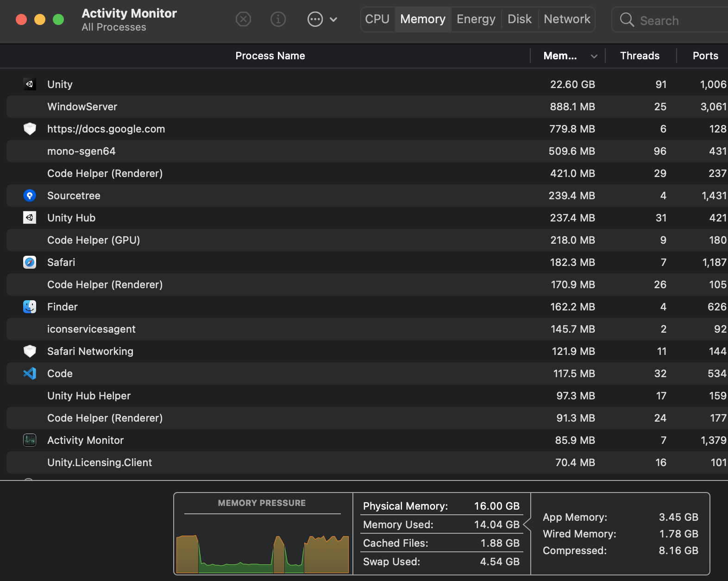Click the more options ellipsis icon
The height and width of the screenshot is (581, 728).
(x=315, y=19)
